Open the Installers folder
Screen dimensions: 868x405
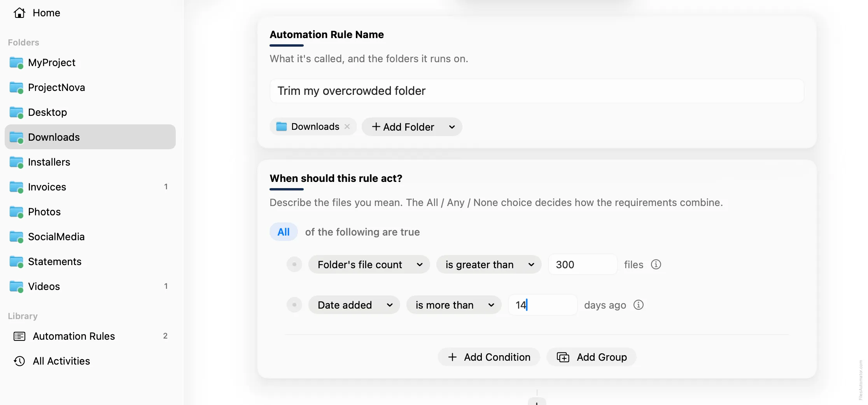[90, 162]
